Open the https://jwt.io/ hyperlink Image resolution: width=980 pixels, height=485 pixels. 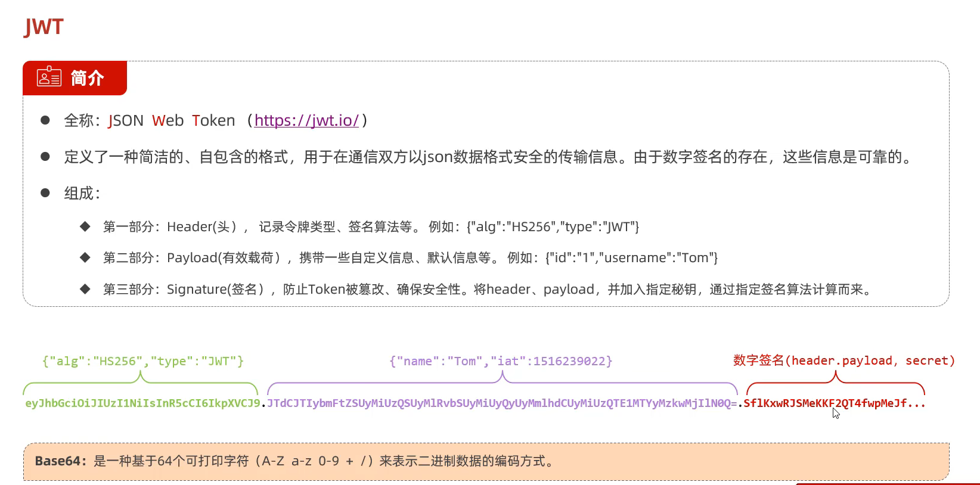(x=306, y=120)
